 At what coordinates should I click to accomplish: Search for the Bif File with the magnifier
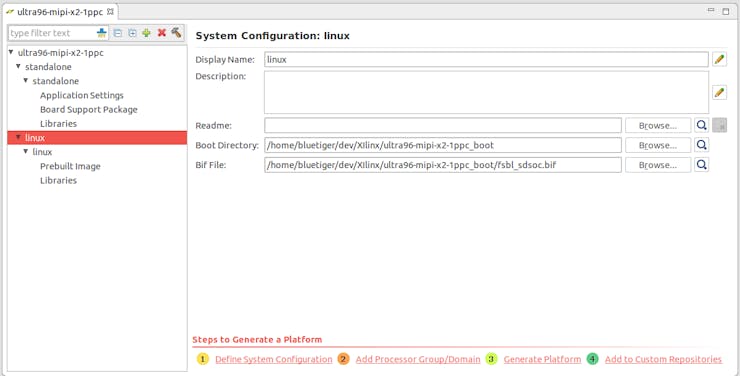pos(702,165)
